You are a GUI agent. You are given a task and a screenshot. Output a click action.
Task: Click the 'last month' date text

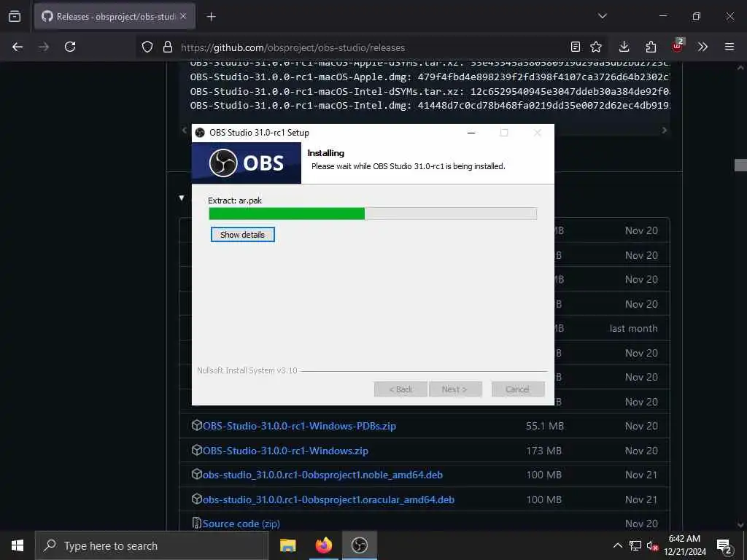[x=633, y=329]
